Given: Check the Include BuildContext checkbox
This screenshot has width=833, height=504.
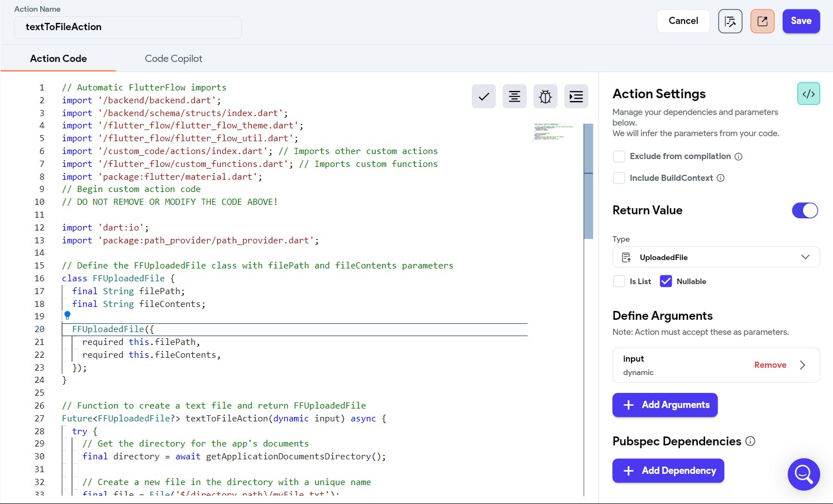Looking at the screenshot, I should pos(619,178).
